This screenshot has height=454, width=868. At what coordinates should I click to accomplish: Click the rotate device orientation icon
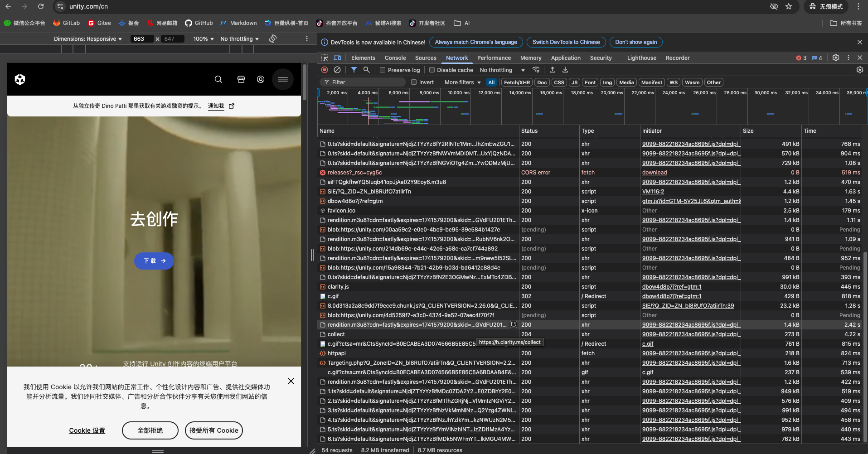tap(272, 39)
